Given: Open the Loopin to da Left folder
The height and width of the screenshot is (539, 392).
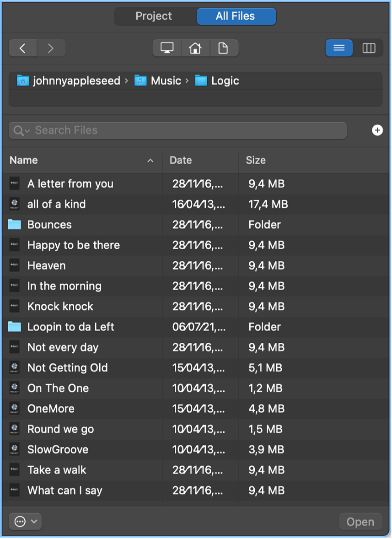Looking at the screenshot, I should tap(70, 327).
